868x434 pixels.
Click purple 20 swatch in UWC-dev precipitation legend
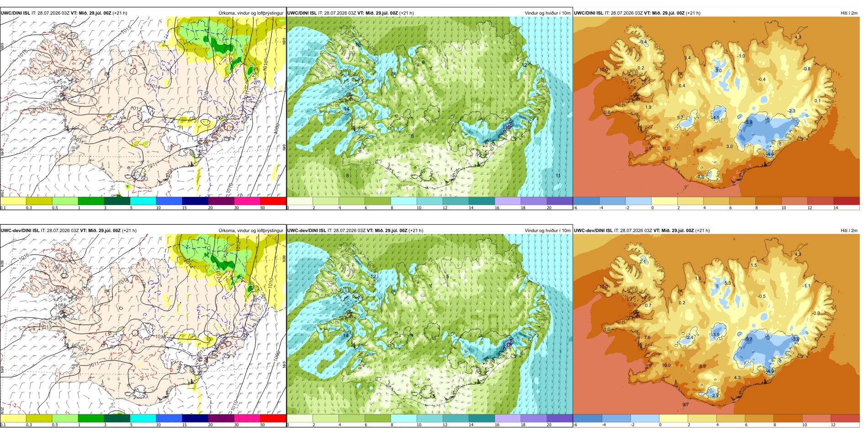[x=221, y=418]
